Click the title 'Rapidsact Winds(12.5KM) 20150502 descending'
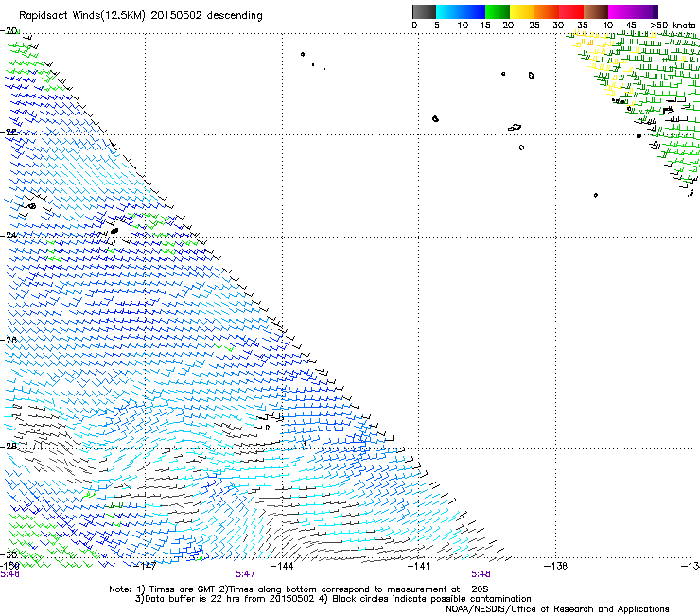Viewport: 700px width, 615px height. point(141,16)
